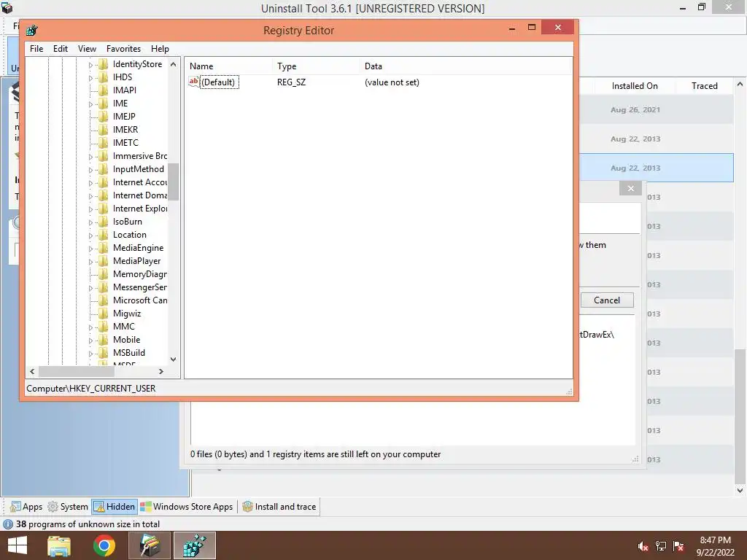Screen dimensions: 747x560
Task: Open File Explorer from the taskbar
Action: click(59, 545)
